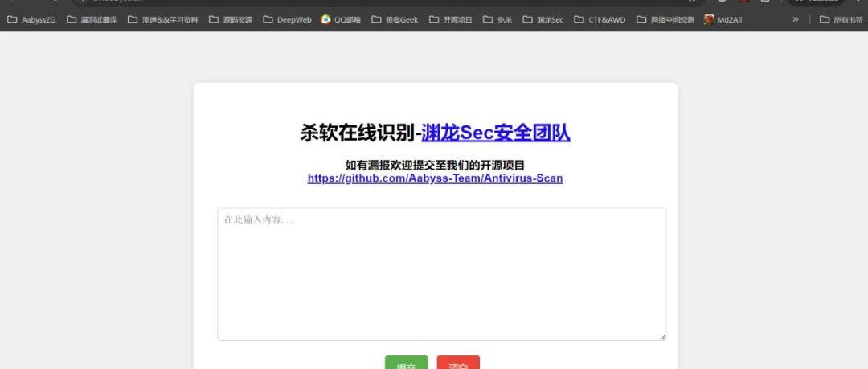Open the AabyssZG bookmark folder
The image size is (868, 369).
[31, 19]
